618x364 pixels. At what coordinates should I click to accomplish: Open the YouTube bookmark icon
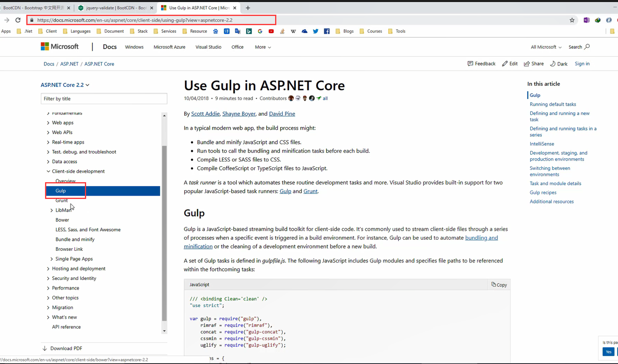coord(271,31)
